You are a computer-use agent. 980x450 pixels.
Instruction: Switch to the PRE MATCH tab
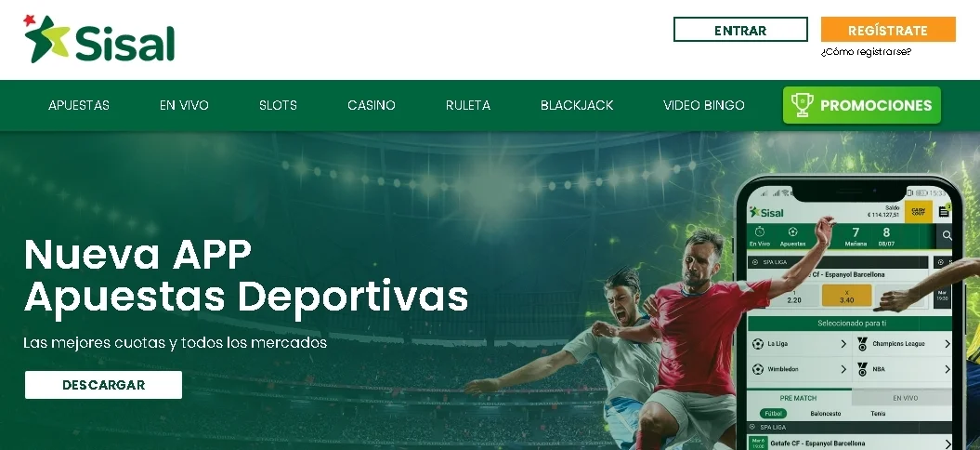coord(798,398)
